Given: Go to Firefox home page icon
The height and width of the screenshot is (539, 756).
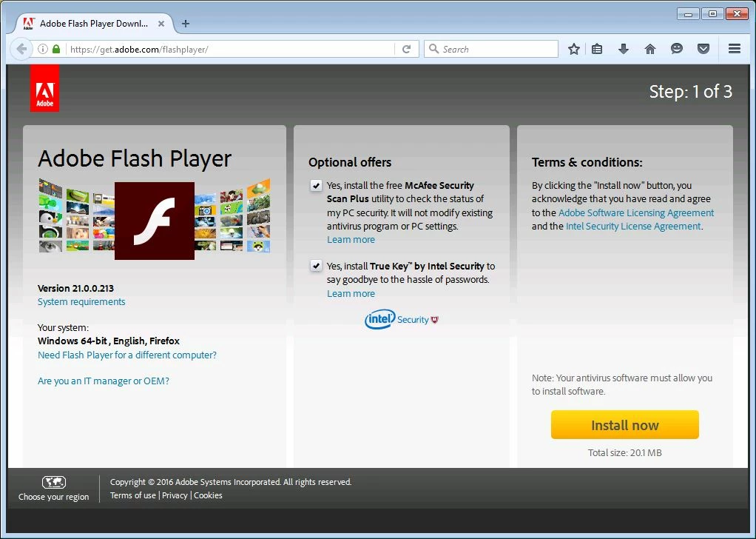Looking at the screenshot, I should point(650,49).
